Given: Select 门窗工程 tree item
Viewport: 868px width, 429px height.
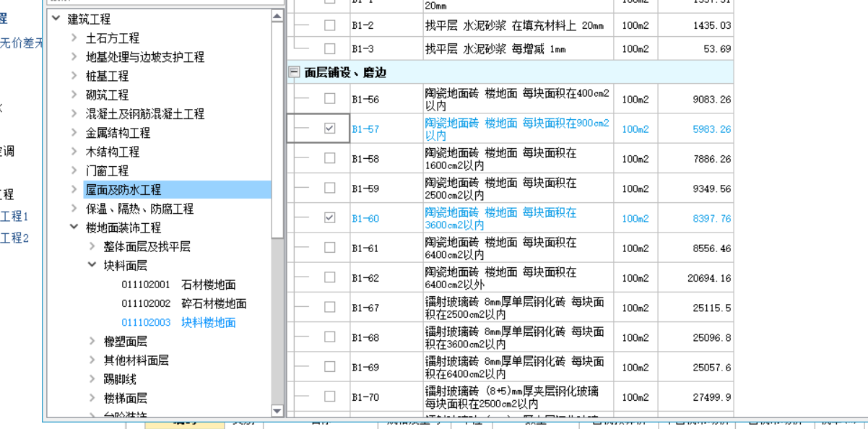Looking at the screenshot, I should (x=107, y=170).
